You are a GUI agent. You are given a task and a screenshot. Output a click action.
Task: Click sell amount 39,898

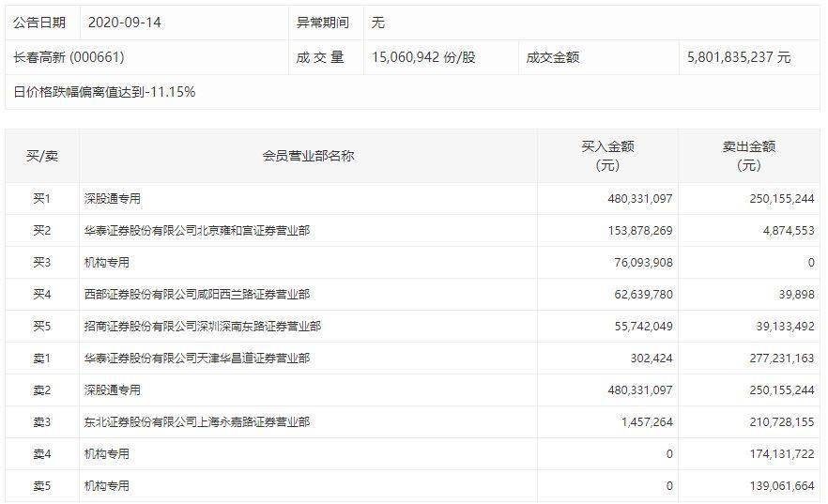[796, 294]
